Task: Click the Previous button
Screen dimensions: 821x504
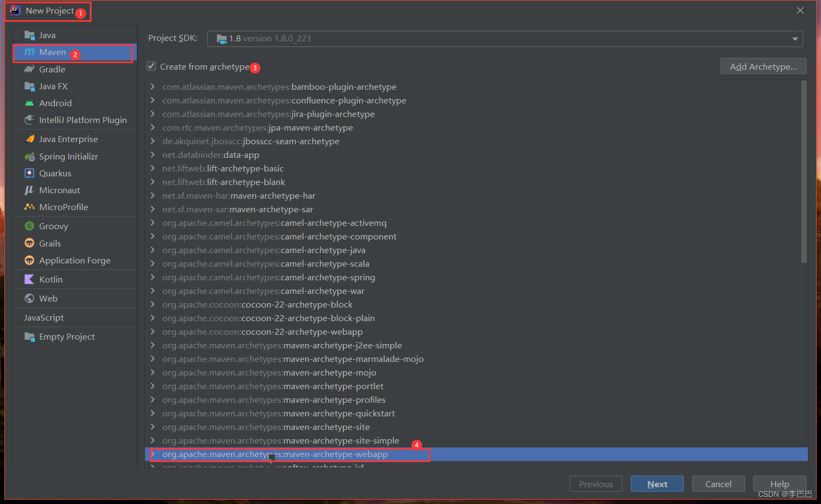Action: point(595,484)
